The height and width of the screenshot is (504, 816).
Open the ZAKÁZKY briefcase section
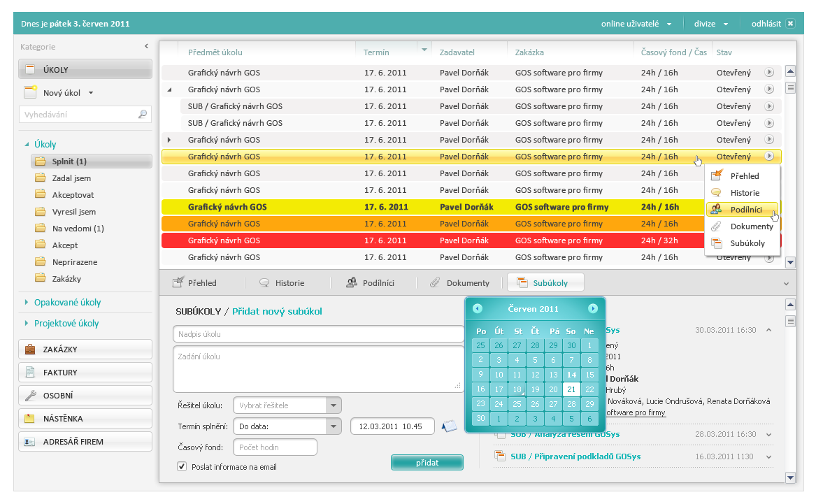click(85, 350)
